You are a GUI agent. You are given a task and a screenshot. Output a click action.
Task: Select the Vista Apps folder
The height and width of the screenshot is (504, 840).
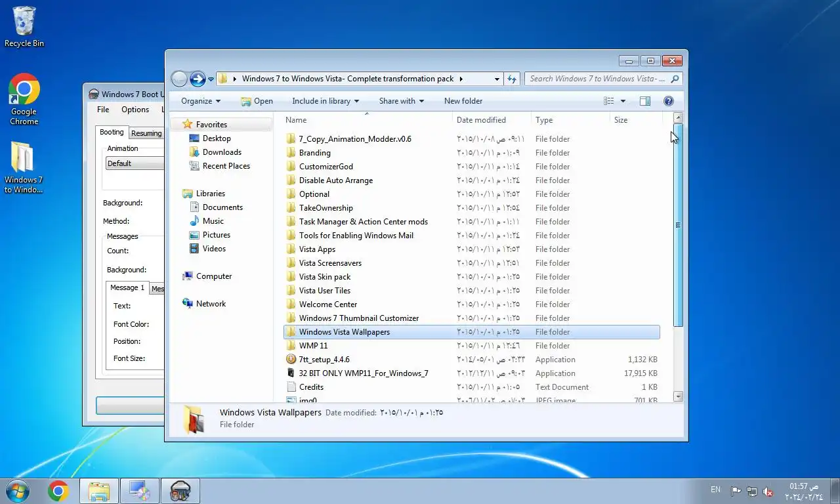[471, 249]
